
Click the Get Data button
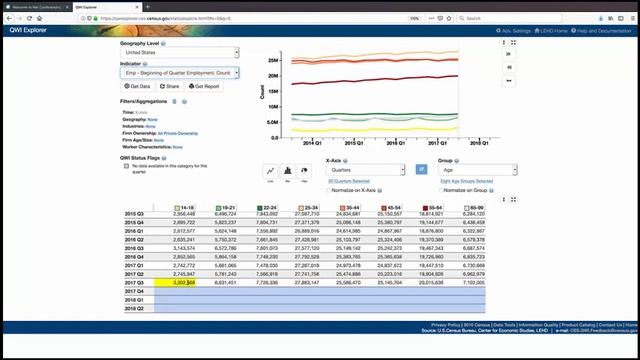coord(137,86)
